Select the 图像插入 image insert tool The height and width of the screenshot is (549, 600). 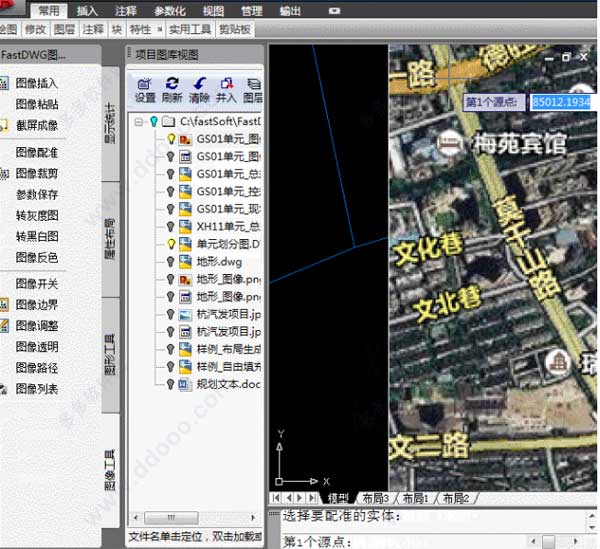37,84
